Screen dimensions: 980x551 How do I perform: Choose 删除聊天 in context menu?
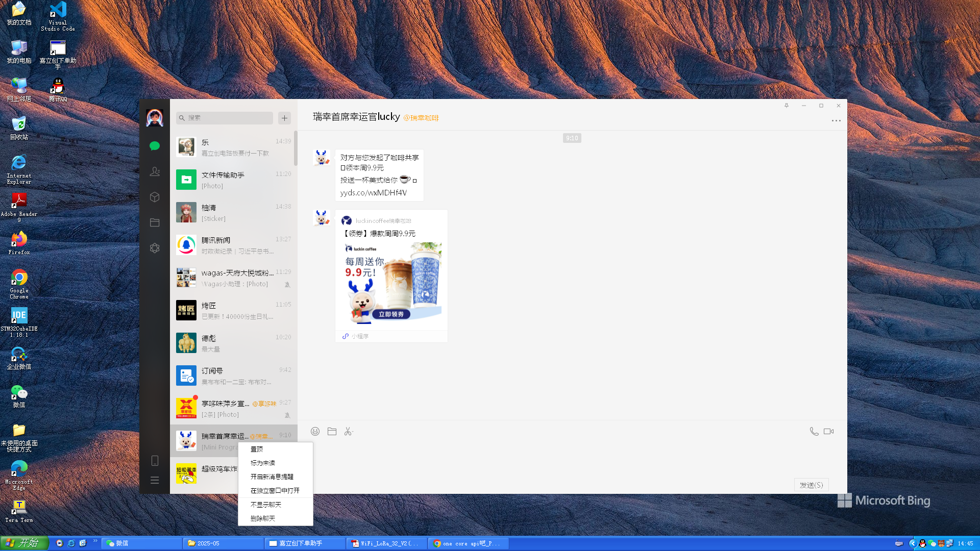click(276, 518)
